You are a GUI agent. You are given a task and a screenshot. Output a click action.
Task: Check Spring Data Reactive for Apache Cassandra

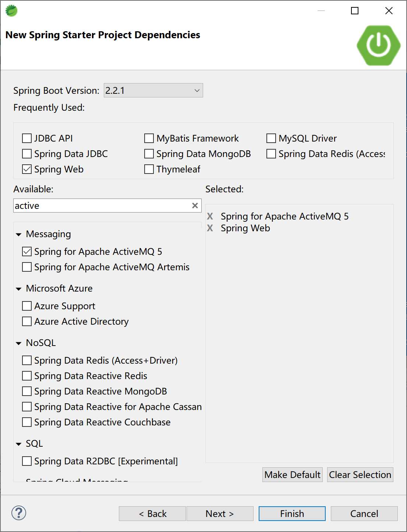pyautogui.click(x=27, y=407)
